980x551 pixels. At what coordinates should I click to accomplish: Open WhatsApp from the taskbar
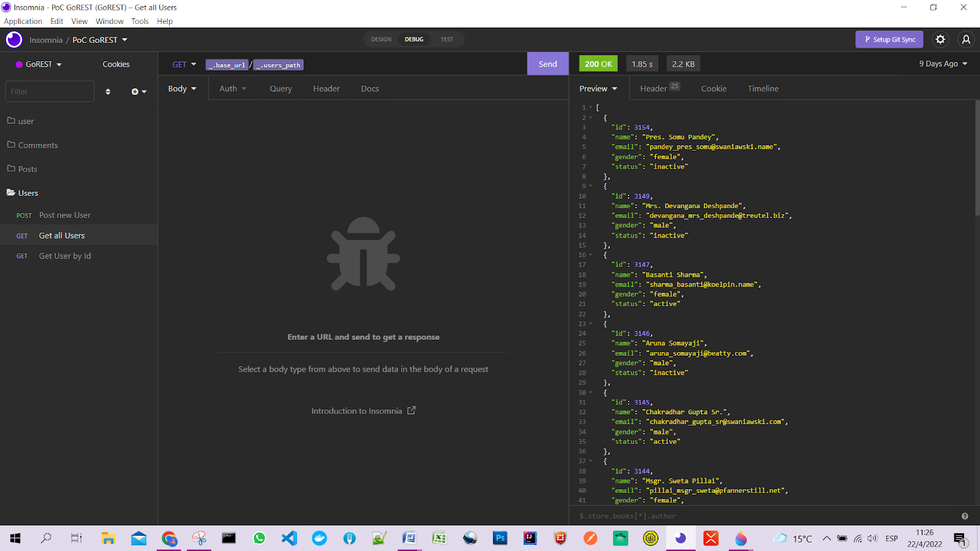[x=259, y=538]
